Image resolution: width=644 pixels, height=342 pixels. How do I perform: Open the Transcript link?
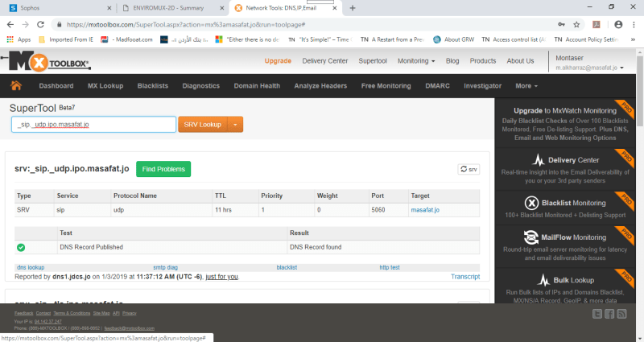pyautogui.click(x=465, y=277)
